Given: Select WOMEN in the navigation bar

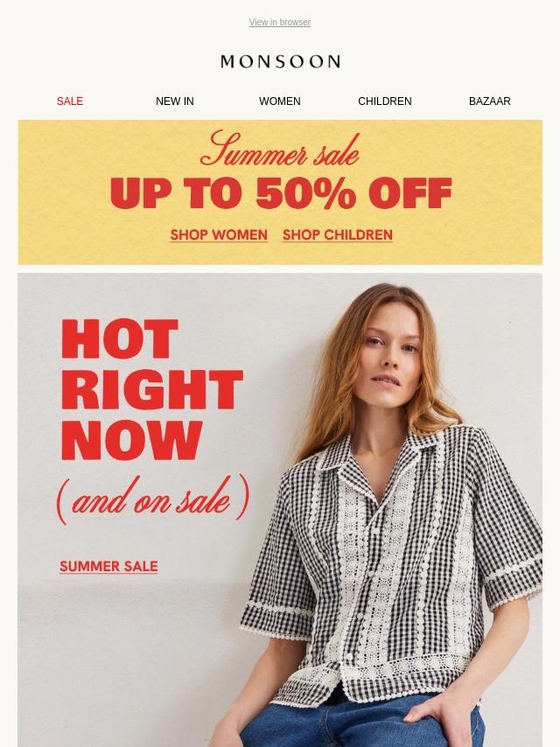Looking at the screenshot, I should point(280,101).
